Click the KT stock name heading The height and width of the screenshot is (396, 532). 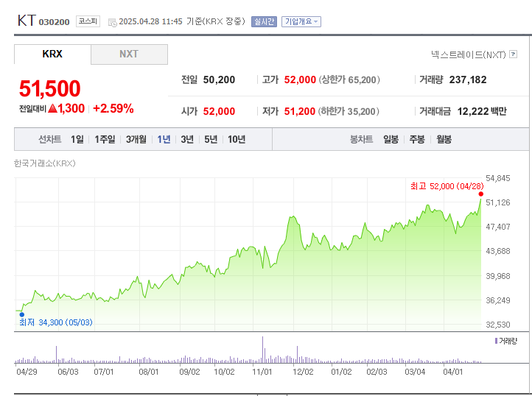tap(27, 21)
